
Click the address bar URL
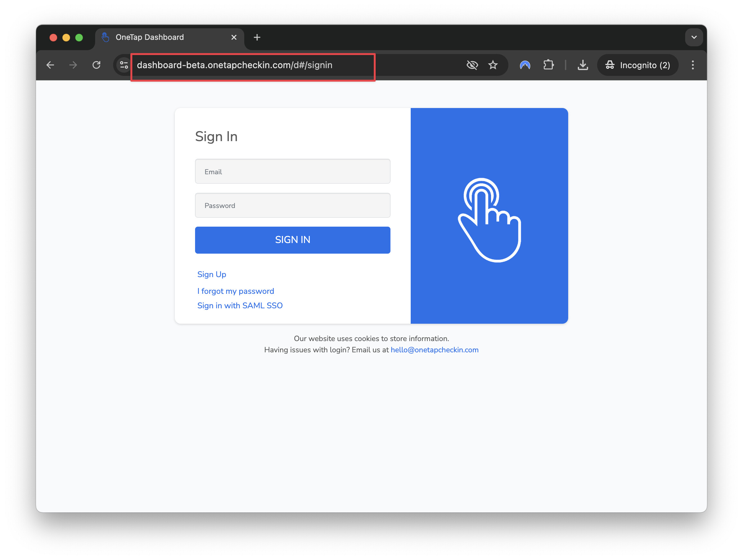point(235,65)
